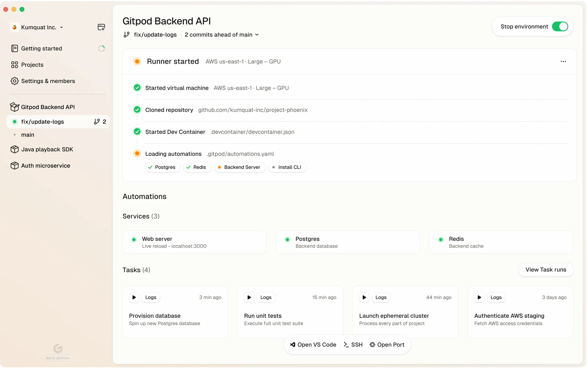Click the Settings gear icon in sidebar
The height and width of the screenshot is (370, 588).
click(x=15, y=81)
